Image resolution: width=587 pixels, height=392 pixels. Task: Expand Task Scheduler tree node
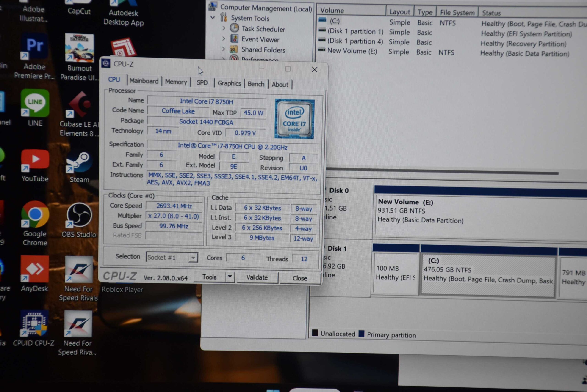[x=224, y=28]
